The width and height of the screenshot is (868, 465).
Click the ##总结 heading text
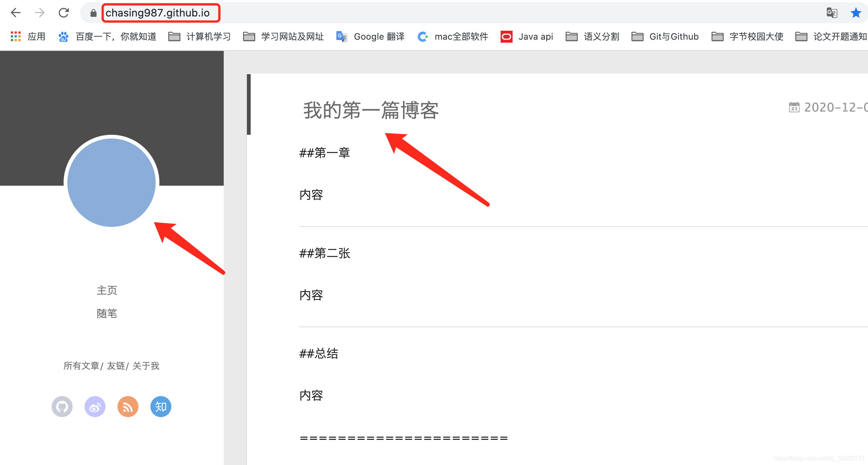319,353
